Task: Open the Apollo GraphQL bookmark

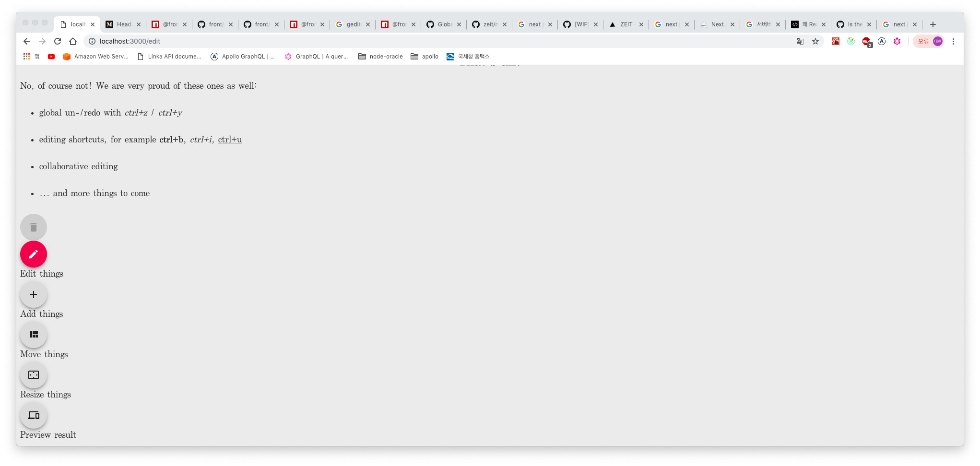Action: coord(243,56)
